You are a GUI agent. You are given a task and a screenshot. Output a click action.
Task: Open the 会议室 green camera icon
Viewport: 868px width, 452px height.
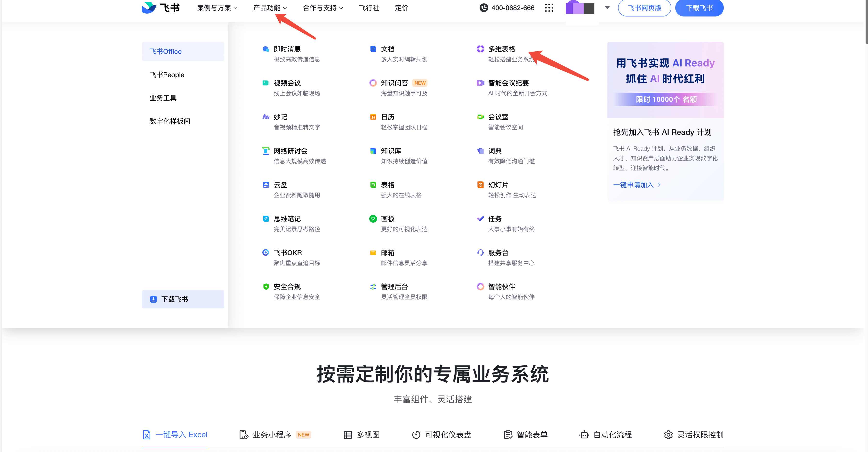pyautogui.click(x=481, y=117)
